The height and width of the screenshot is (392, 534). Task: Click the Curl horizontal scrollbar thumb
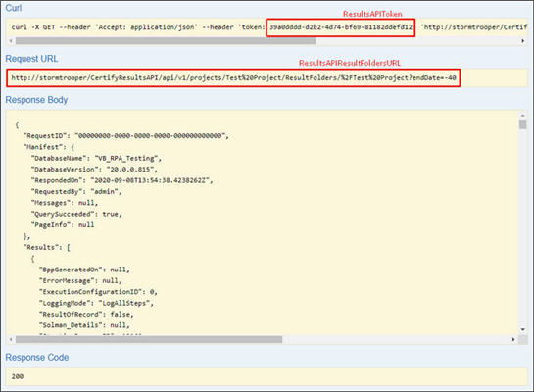[166, 41]
